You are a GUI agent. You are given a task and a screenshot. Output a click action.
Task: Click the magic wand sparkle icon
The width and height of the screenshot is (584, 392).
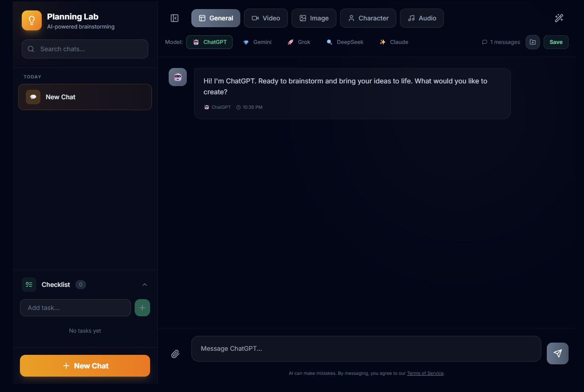[x=559, y=18]
